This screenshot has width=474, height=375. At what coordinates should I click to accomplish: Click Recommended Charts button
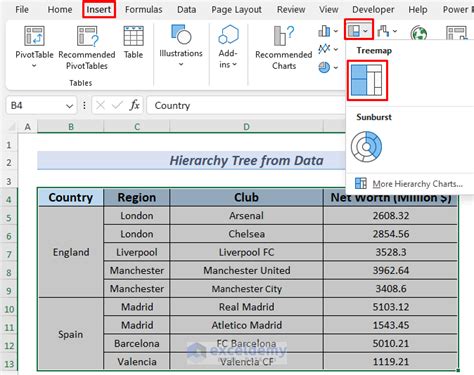[284, 48]
